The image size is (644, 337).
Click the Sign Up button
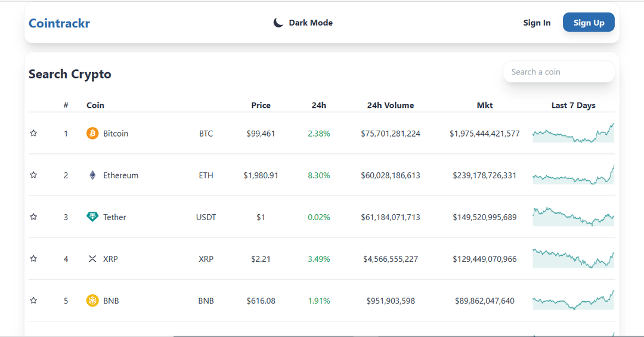pyautogui.click(x=589, y=22)
